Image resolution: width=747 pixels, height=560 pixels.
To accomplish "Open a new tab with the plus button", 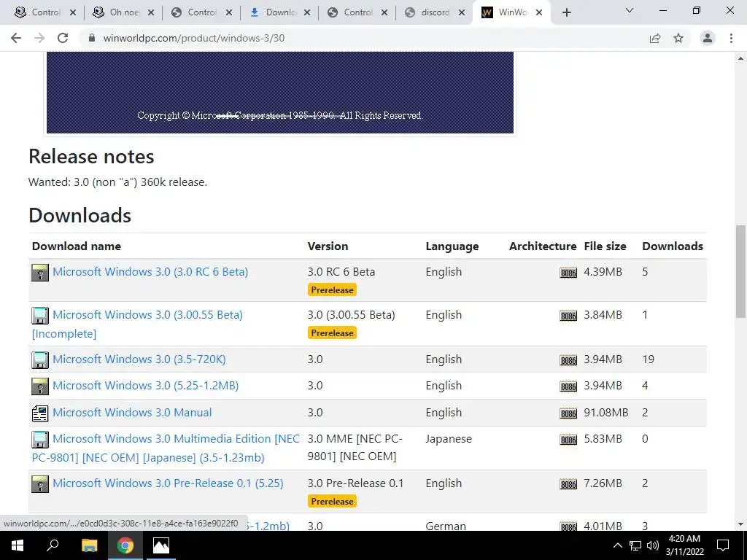I will click(x=566, y=13).
